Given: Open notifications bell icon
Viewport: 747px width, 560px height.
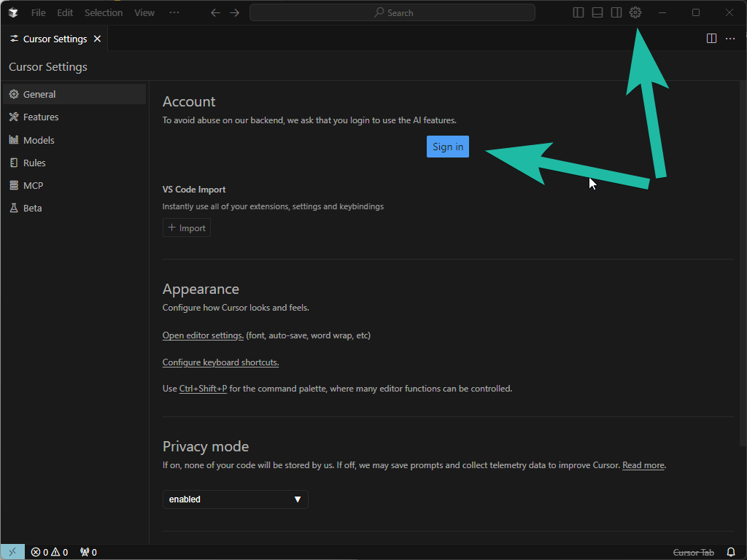Looking at the screenshot, I should (x=731, y=553).
